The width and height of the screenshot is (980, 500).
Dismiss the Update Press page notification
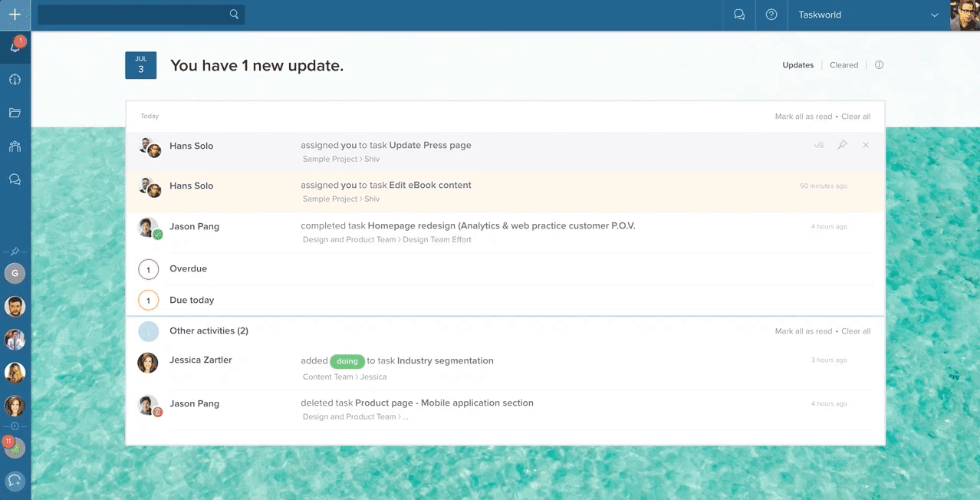coord(866,145)
